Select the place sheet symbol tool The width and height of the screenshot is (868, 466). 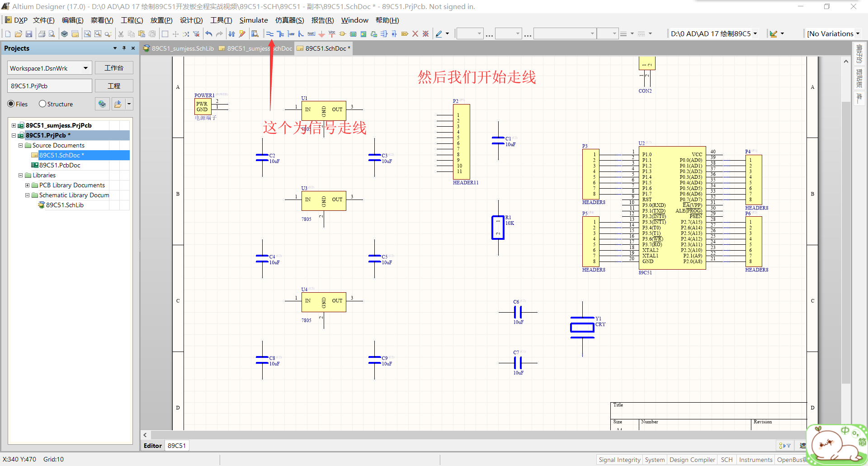(353, 34)
